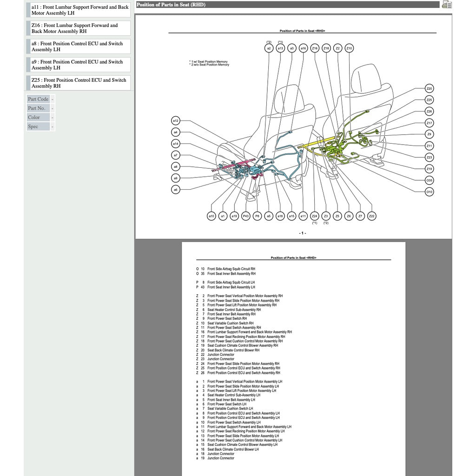This screenshot has height=476, width=476.
Task: Click the Part No. value cell
Action: pos(53,108)
